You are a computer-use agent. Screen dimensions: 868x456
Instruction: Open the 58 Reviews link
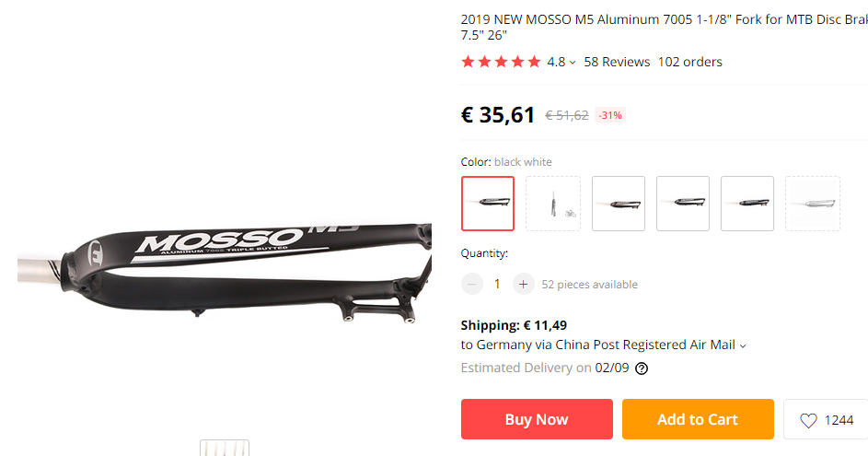617,62
